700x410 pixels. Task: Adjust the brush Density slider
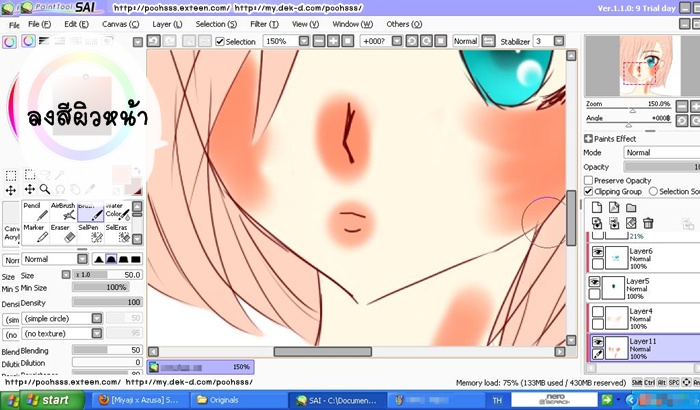click(107, 302)
